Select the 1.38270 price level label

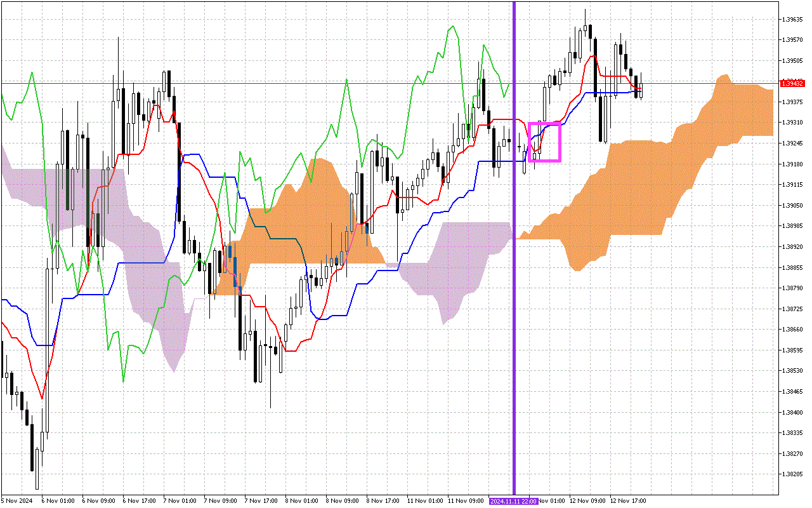(792, 454)
